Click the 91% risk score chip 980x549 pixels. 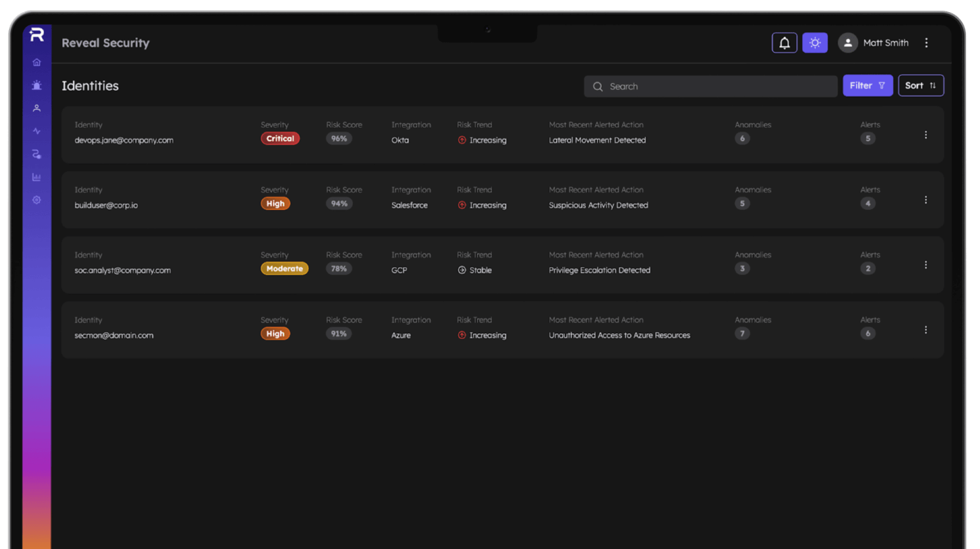pyautogui.click(x=339, y=334)
